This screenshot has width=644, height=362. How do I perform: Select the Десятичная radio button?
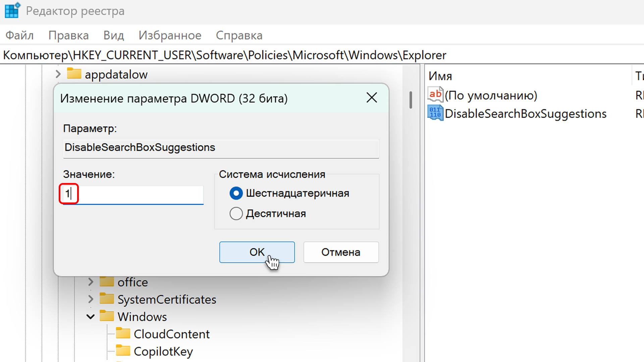click(236, 214)
